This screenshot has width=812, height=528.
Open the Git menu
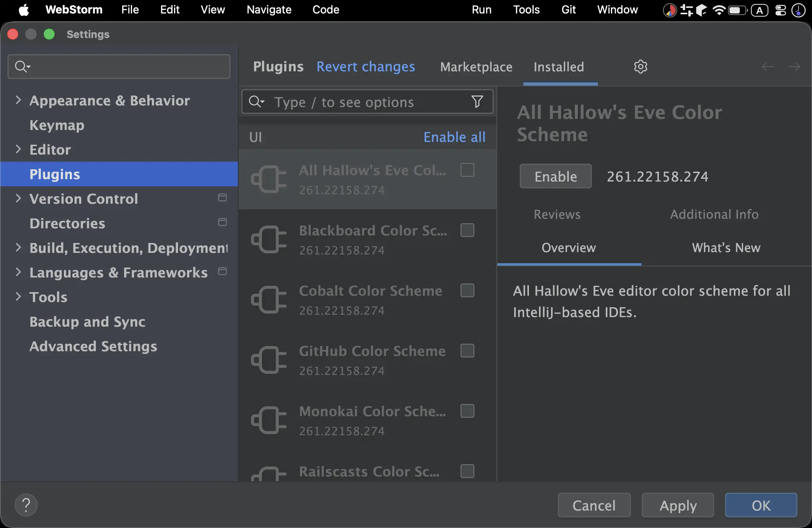(569, 10)
